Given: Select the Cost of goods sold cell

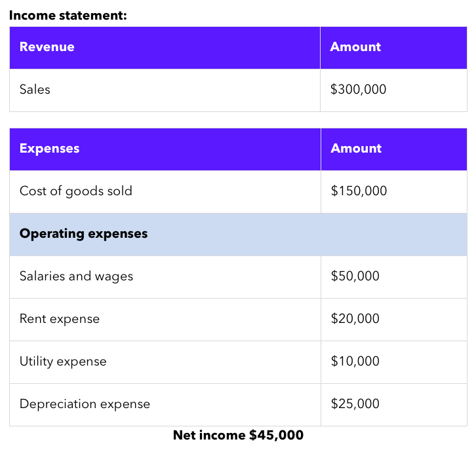Looking at the screenshot, I should (x=76, y=191).
